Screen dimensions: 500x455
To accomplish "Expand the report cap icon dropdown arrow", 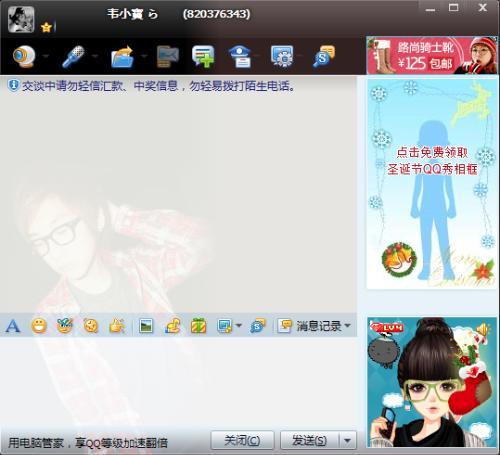I will click(257, 56).
